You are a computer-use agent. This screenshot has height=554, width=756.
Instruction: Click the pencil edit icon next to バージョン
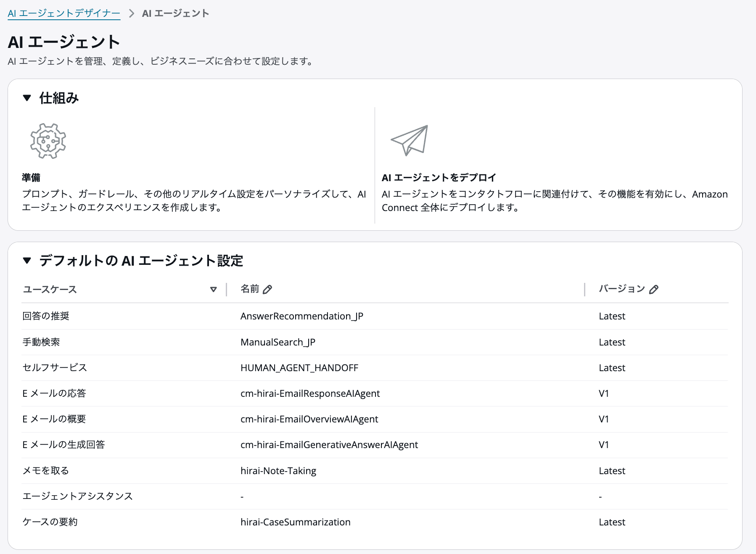[x=654, y=289]
